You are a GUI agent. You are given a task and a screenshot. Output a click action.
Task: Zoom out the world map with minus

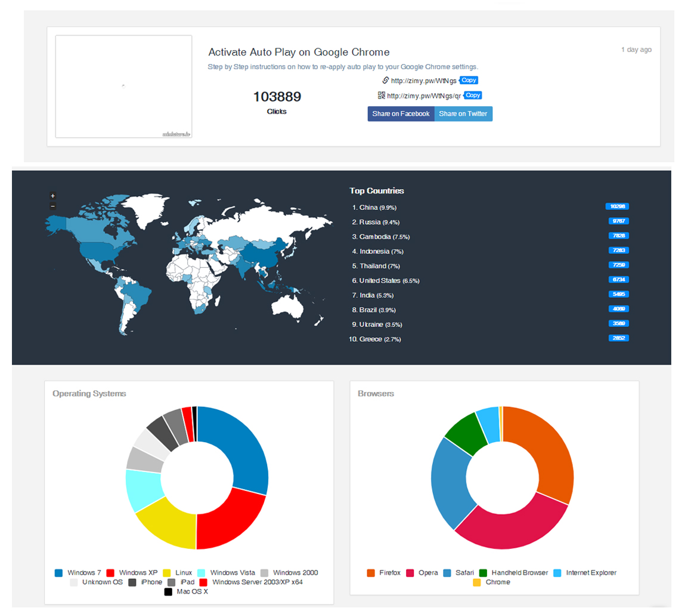(x=53, y=206)
